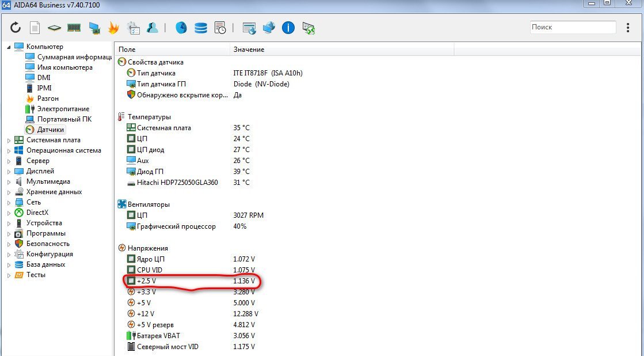The height and width of the screenshot is (356, 644).
Task: Sort by the Поле column header
Action: coord(172,50)
